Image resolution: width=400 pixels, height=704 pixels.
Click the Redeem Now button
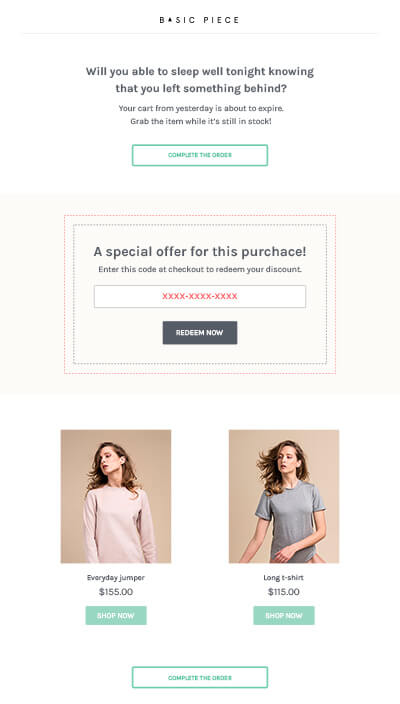coord(200,333)
